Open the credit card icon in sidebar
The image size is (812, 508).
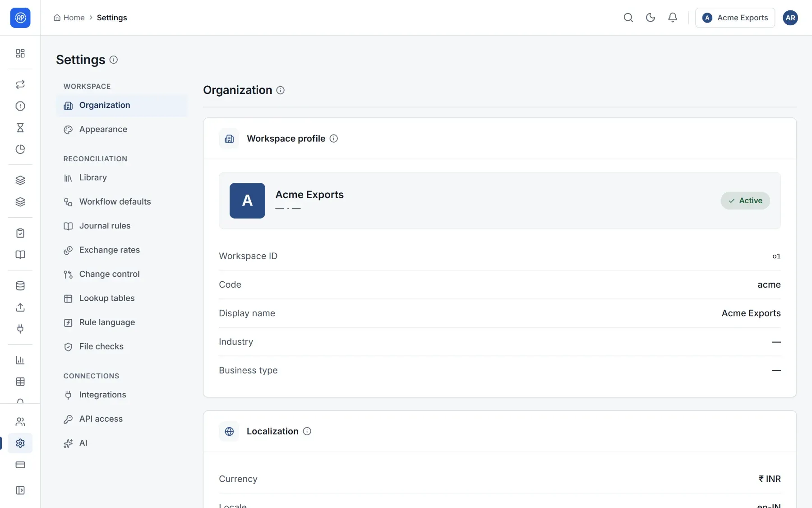click(x=20, y=465)
